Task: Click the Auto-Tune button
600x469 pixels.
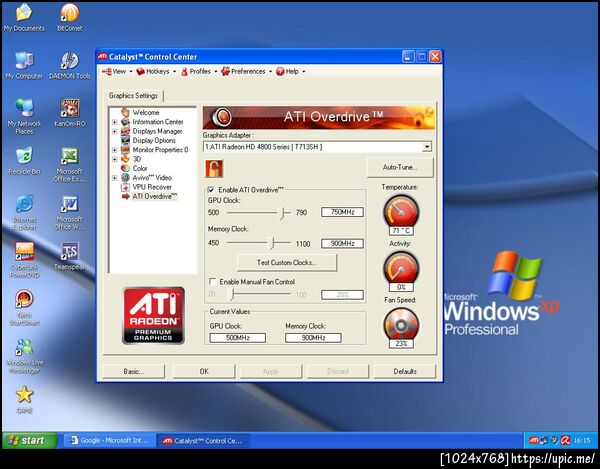Action: point(400,168)
